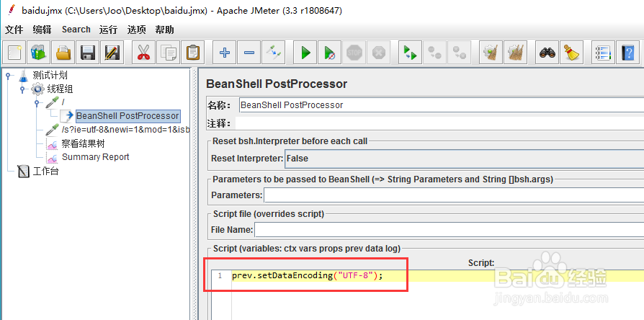644x320 pixels.
Task: Open the Reset Interpreter False dropdown
Action: [464, 159]
